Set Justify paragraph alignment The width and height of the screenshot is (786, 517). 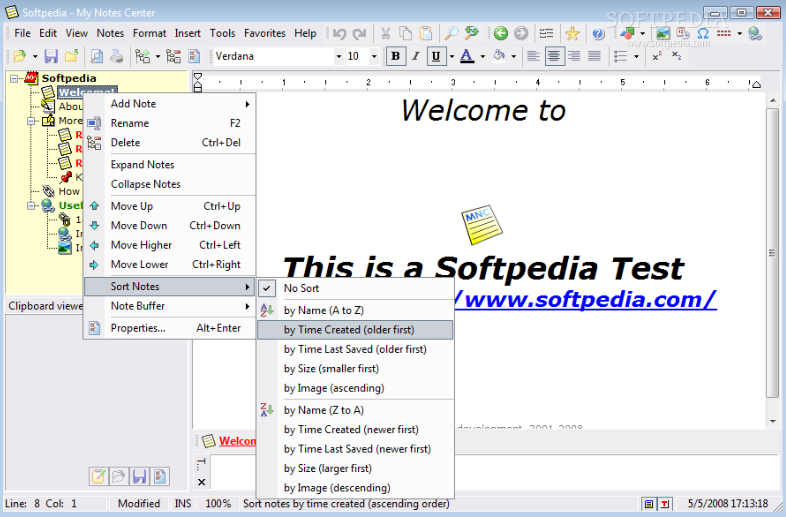pos(594,56)
